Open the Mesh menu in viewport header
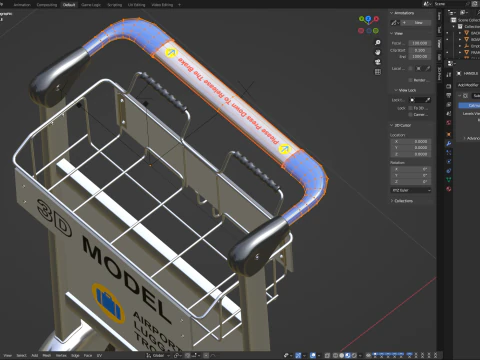Image resolution: width=480 pixels, height=360 pixels. click(46, 356)
